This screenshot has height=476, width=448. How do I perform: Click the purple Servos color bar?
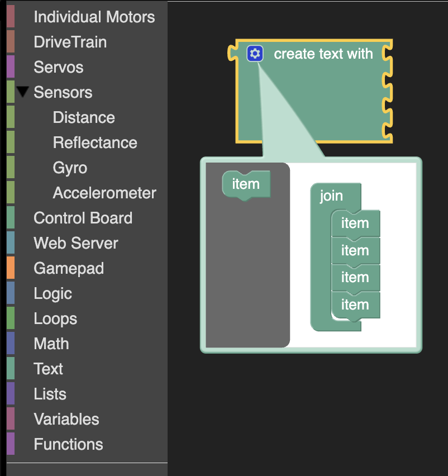pos(11,66)
